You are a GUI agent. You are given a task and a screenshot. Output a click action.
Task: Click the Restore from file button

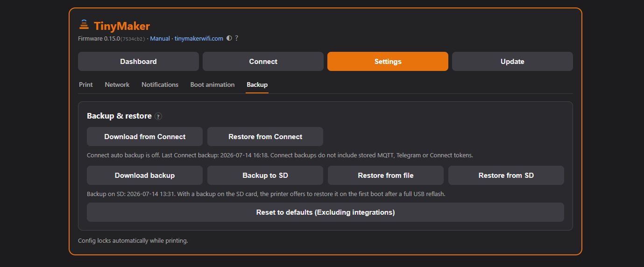tap(386, 175)
